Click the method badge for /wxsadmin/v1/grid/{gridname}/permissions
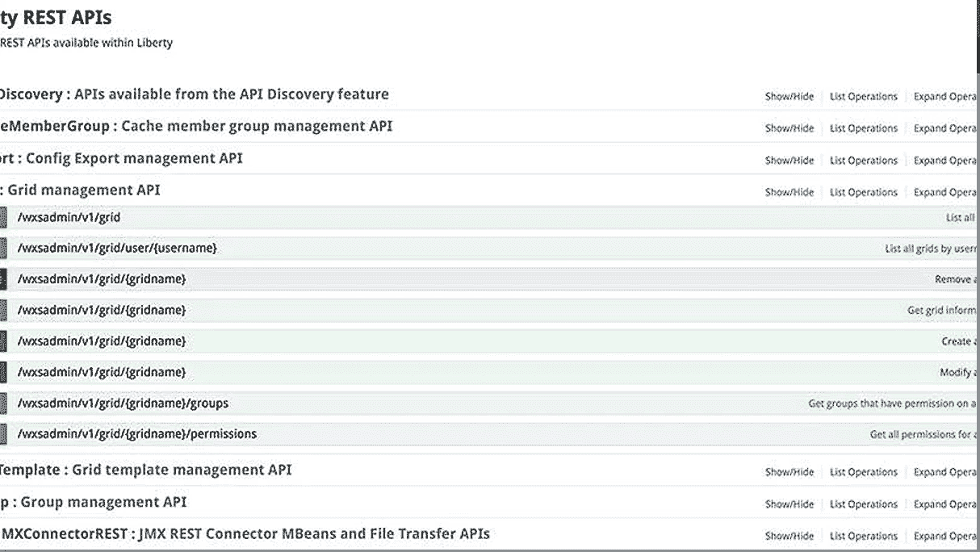980x552 pixels. tap(5, 433)
